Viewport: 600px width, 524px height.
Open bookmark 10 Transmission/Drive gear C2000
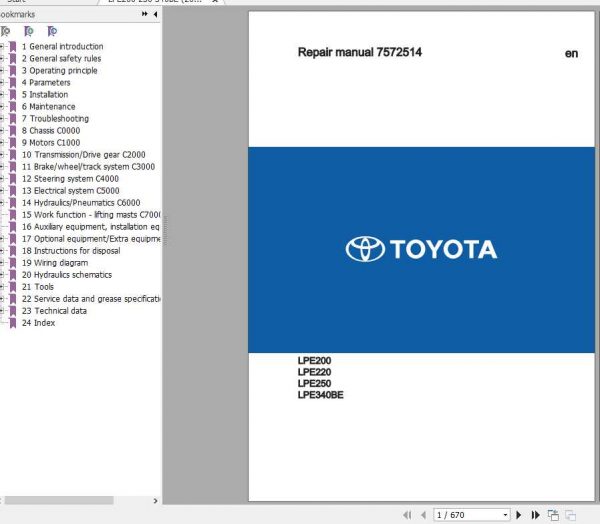(83, 155)
